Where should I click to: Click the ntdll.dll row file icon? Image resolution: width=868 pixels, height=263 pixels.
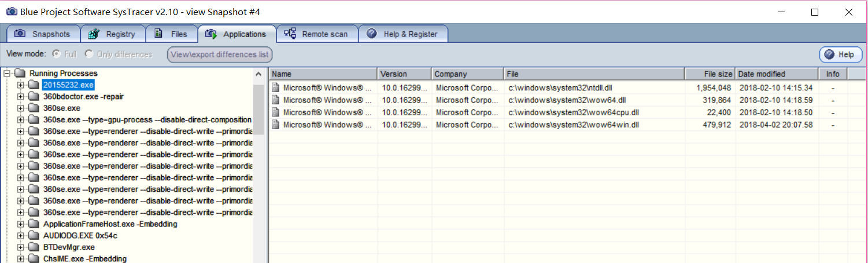click(x=276, y=88)
